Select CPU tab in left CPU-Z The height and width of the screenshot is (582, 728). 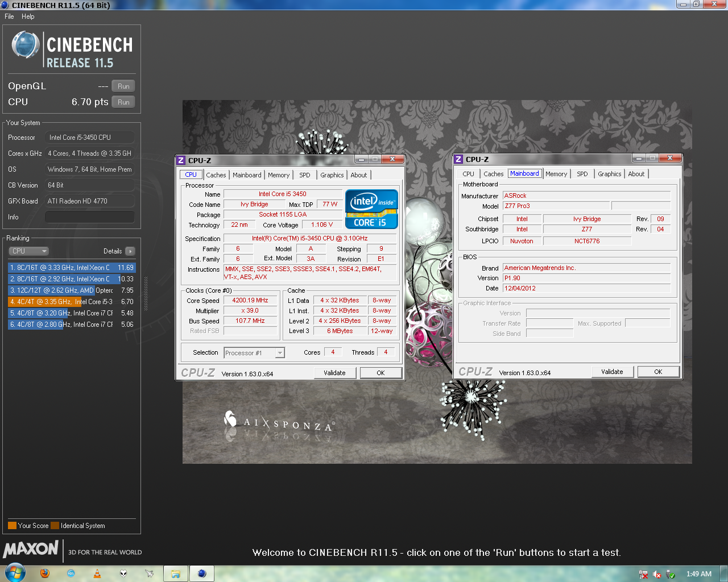click(191, 174)
